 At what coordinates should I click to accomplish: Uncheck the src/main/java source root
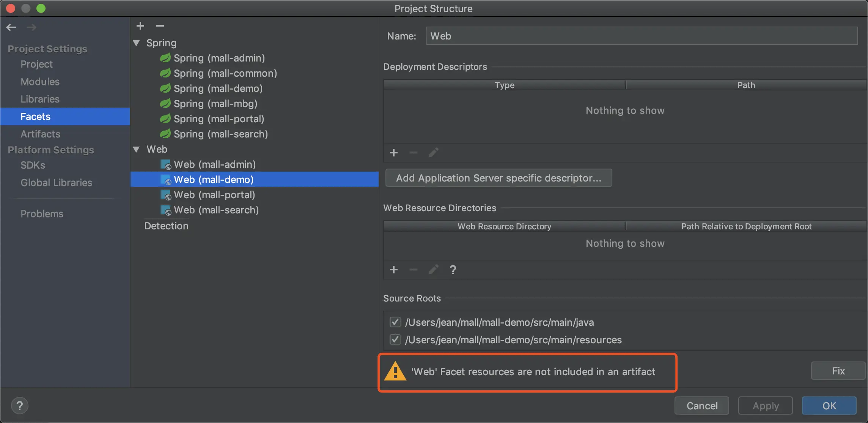click(x=395, y=322)
